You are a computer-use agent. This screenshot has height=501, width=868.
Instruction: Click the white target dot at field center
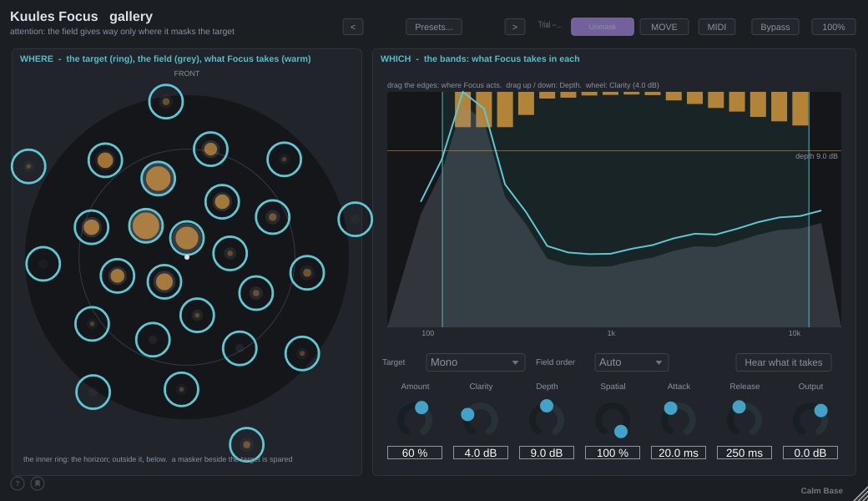point(187,257)
